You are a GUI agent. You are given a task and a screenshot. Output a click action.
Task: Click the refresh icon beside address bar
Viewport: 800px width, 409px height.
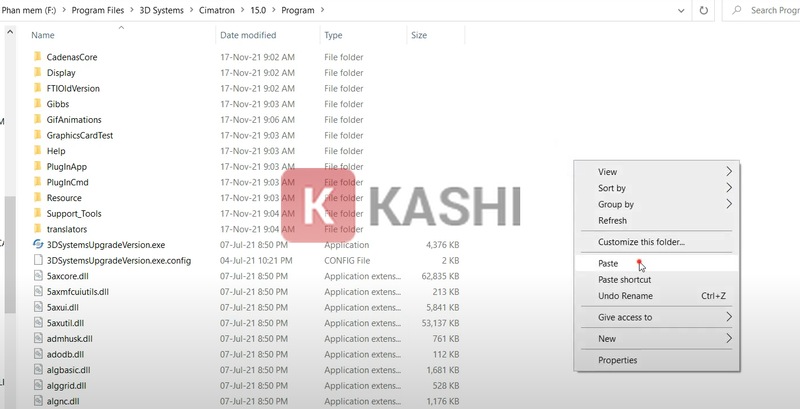705,10
